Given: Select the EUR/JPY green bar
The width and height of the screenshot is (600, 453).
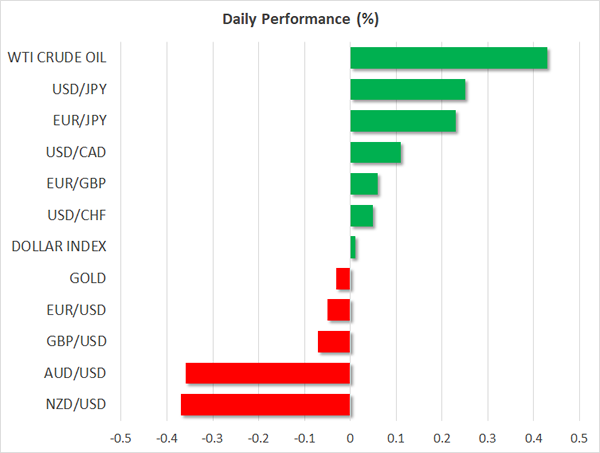Looking at the screenshot, I should click(403, 121).
